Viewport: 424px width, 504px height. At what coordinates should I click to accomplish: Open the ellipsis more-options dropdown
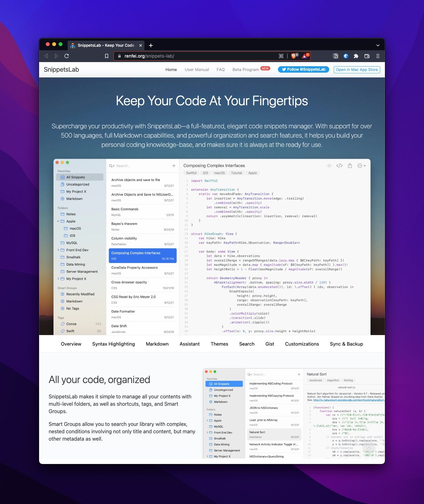coord(362,166)
